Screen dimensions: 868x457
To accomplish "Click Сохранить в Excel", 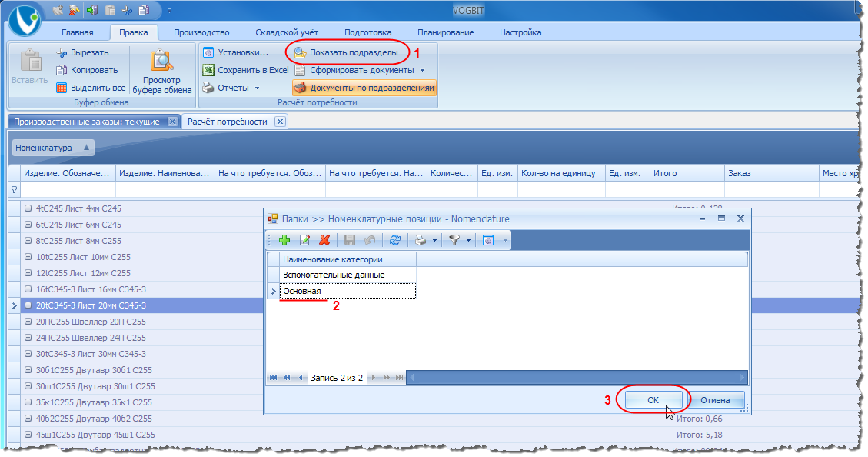I will pos(246,70).
